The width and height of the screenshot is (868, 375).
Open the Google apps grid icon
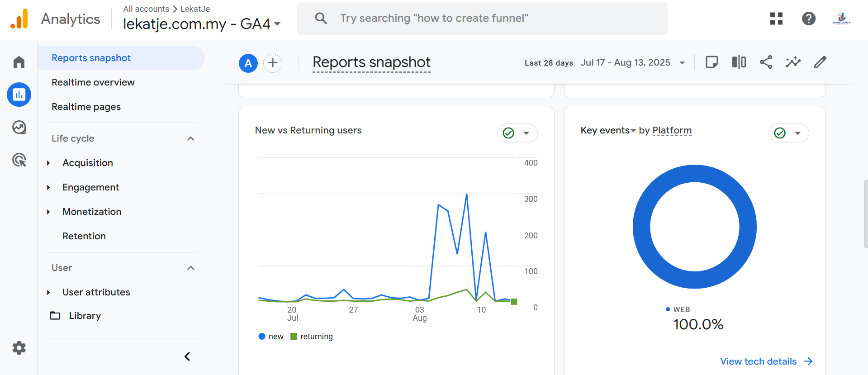click(776, 19)
